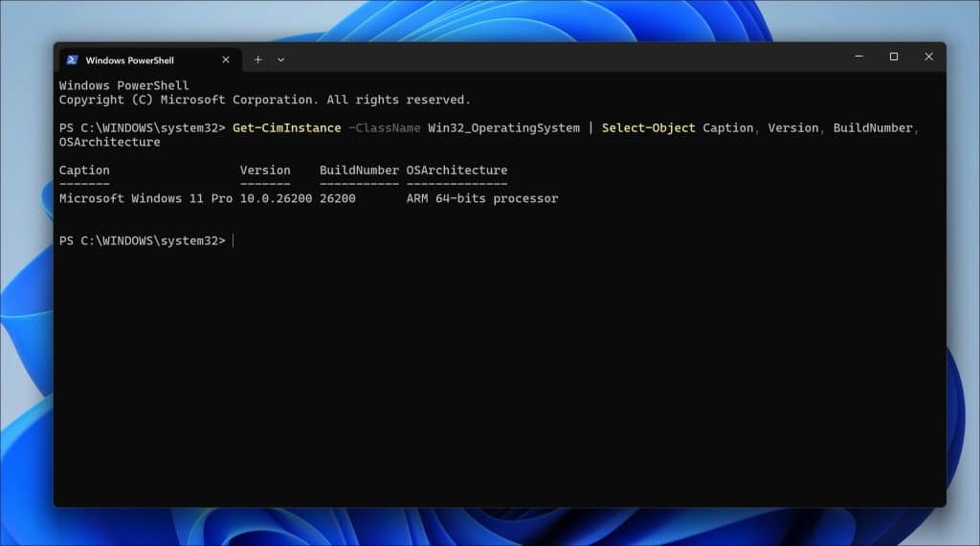Click the ARM 64-bits processor value
Viewport: 980px width, 546px height.
(482, 199)
